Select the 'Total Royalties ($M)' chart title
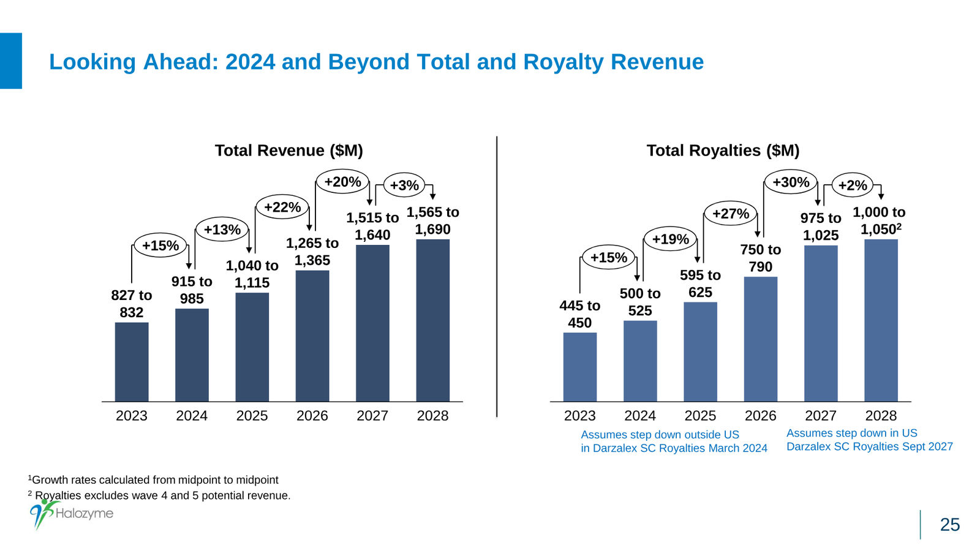The width and height of the screenshot is (980, 551). 723,151
